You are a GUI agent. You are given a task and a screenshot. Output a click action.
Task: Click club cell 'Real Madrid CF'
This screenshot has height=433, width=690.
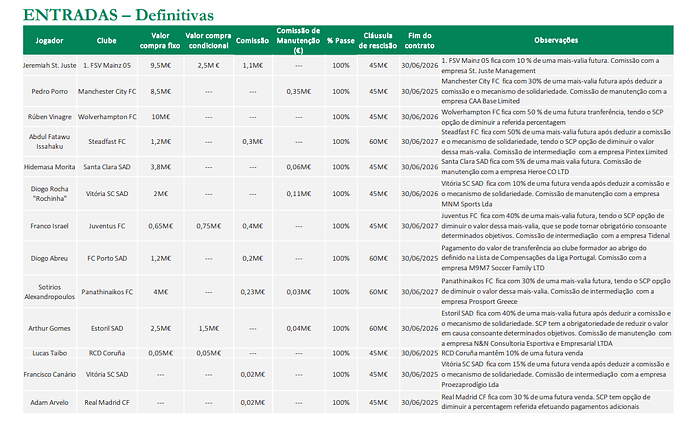(107, 403)
